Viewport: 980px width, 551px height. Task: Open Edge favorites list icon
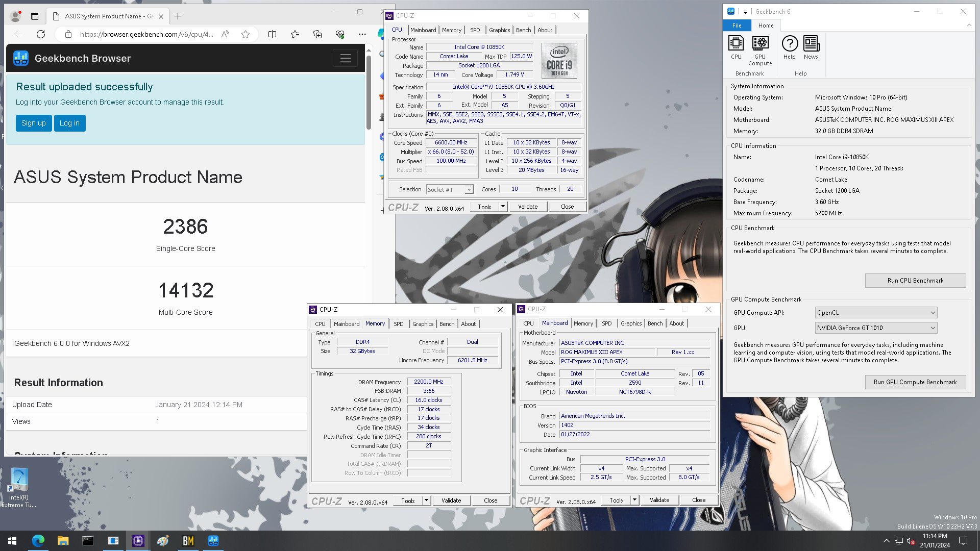tap(295, 34)
